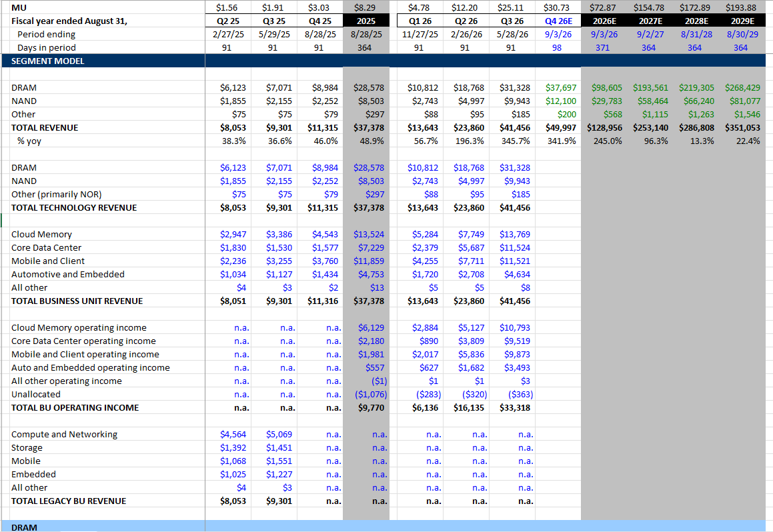Click the Fiscal year ended August 31 label
This screenshot has width=773, height=532.
pos(69,21)
